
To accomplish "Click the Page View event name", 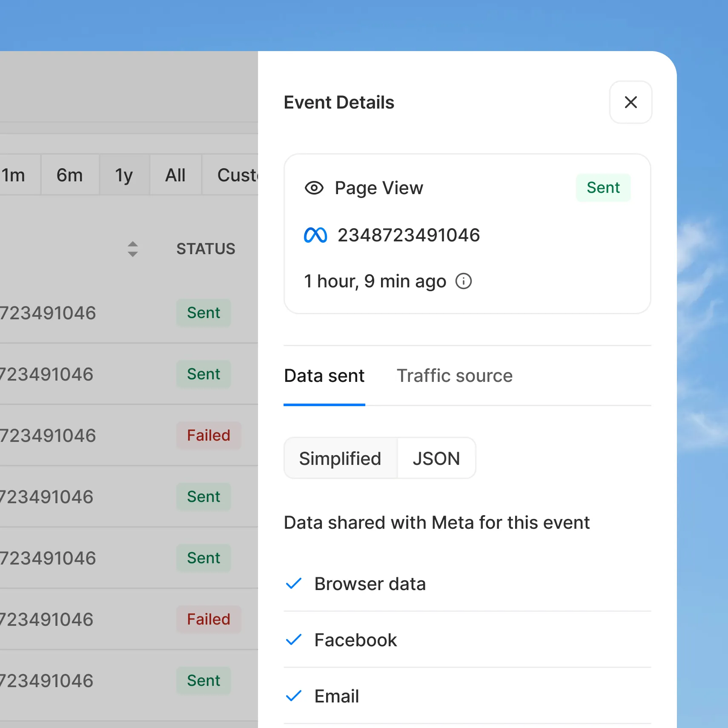I will tap(379, 188).
